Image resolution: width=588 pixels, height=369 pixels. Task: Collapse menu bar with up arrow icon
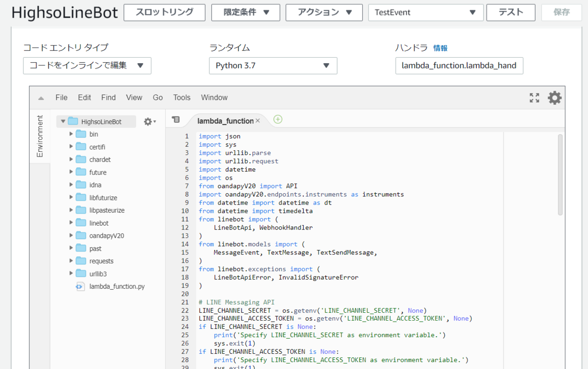point(41,98)
